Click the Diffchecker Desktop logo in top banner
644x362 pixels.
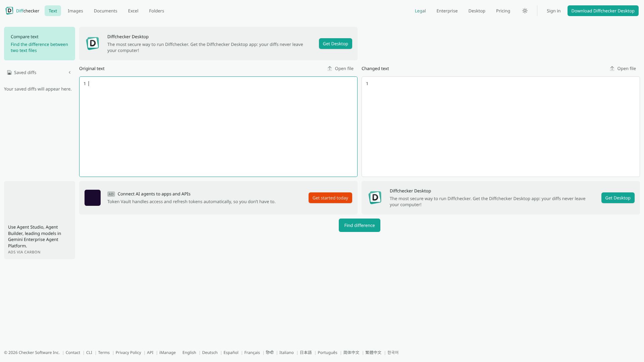(93, 44)
